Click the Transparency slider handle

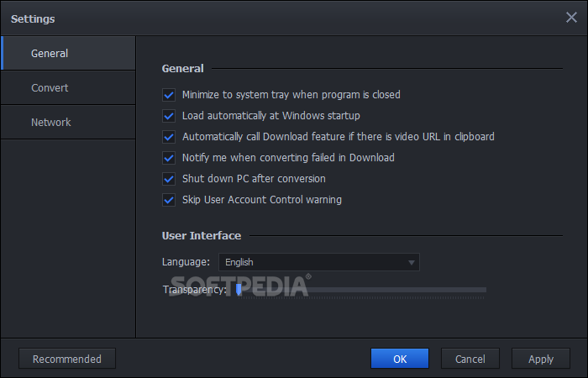239,290
